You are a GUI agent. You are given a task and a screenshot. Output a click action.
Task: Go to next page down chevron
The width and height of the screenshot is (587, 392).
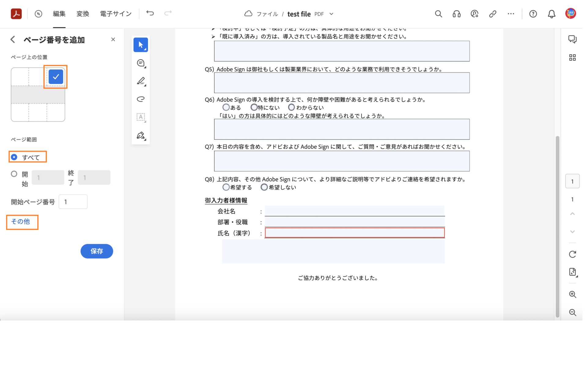pos(572,231)
